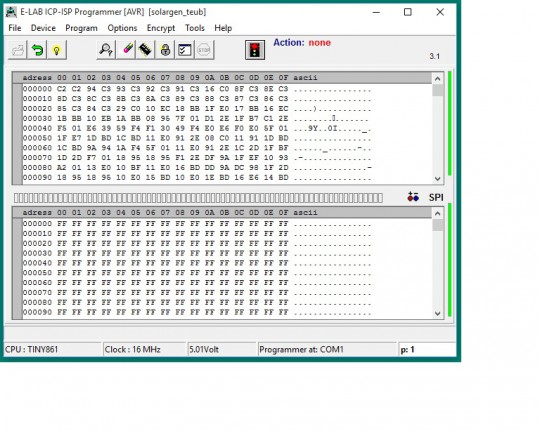Open the Device menu
Viewport: 540px width, 431px height.
pos(43,28)
